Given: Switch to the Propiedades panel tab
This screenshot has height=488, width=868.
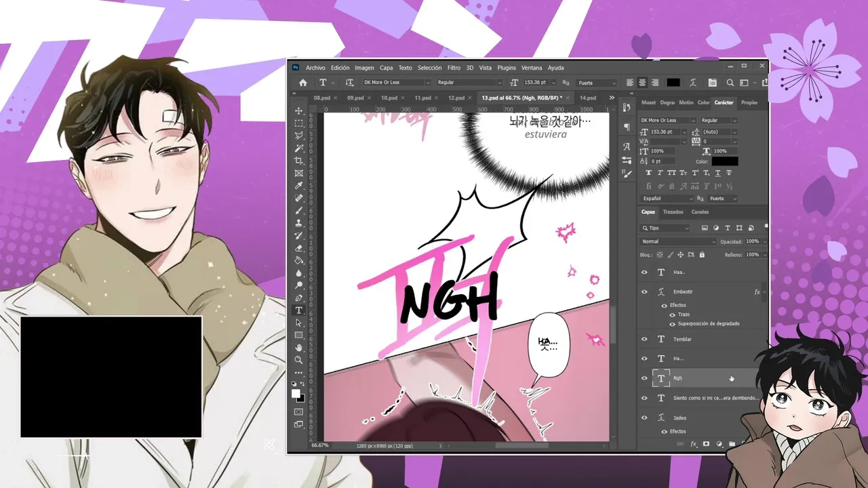Looking at the screenshot, I should (749, 102).
